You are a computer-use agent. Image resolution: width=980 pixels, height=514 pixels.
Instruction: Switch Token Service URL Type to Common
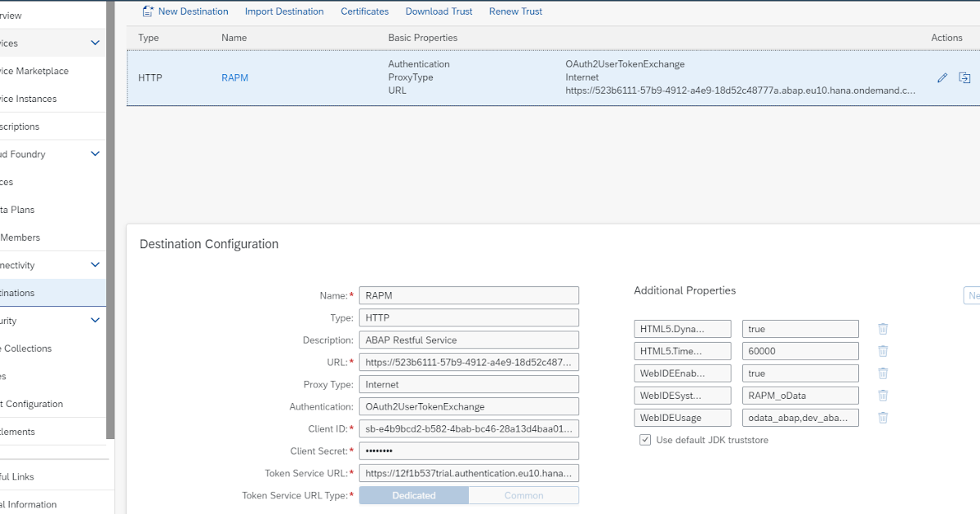pyautogui.click(x=523, y=494)
